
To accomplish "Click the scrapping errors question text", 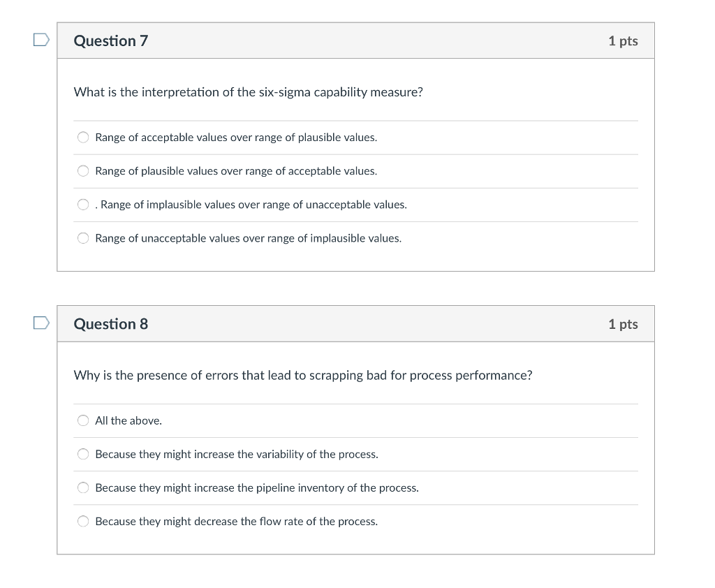I will pos(302,375).
